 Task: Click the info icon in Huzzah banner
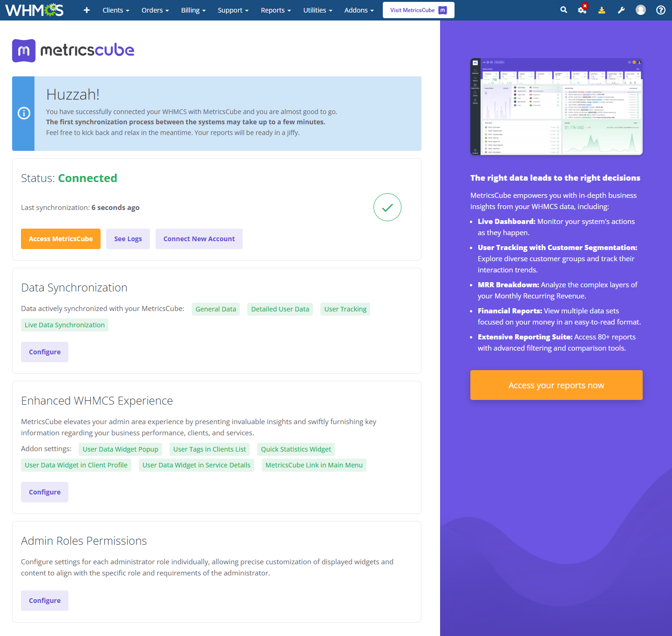coord(24,113)
